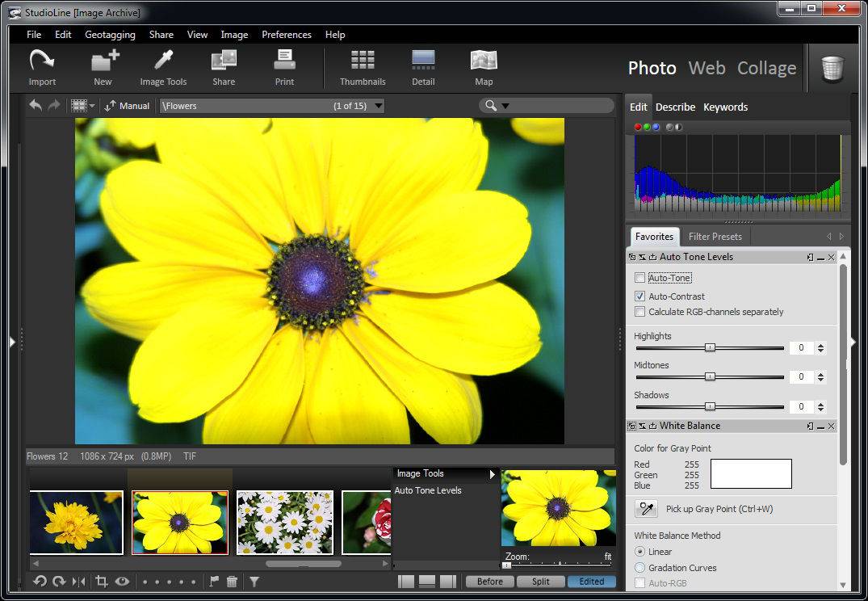Switch to the Keywords tab

[x=726, y=107]
